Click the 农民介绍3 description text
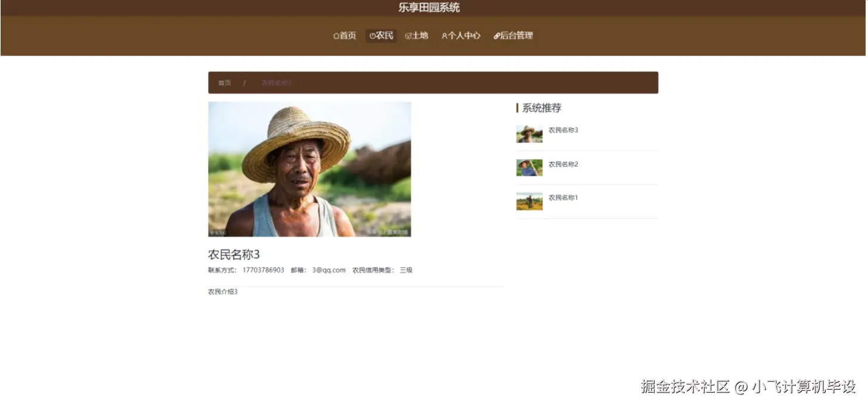Screen dimensions: 868x407 pyautogui.click(x=223, y=291)
